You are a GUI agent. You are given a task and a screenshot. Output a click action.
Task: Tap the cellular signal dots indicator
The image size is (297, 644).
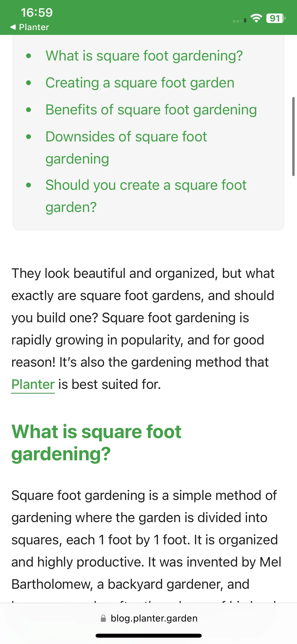239,21
